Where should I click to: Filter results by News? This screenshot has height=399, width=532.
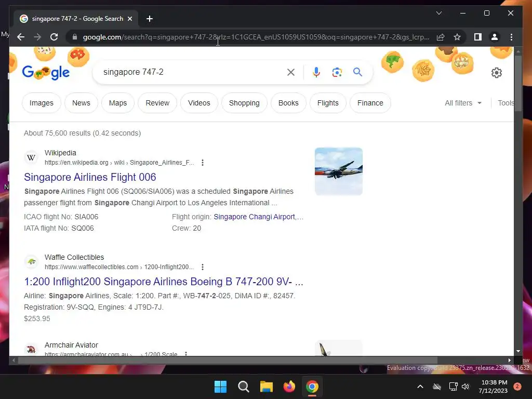coord(81,103)
